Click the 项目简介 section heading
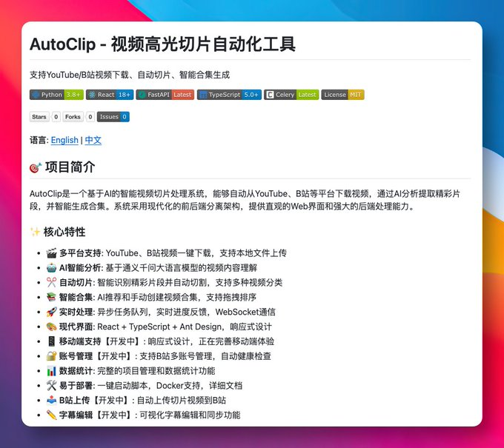This screenshot has width=504, height=448. 70,167
